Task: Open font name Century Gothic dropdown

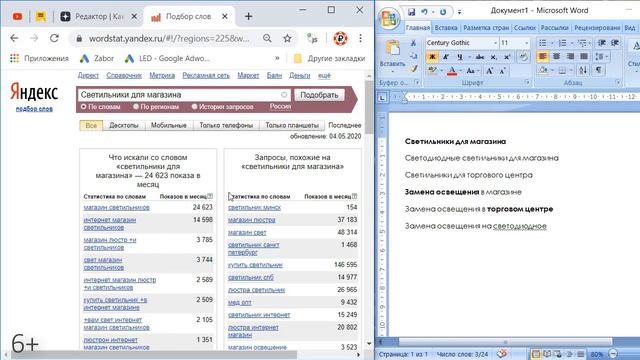Action: 496,43
